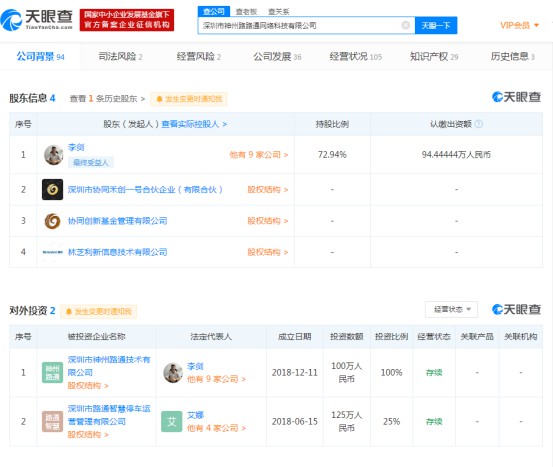Screen dimensions: 553x467
Task: Click the 2018-06-15 establishment date
Action: point(295,421)
